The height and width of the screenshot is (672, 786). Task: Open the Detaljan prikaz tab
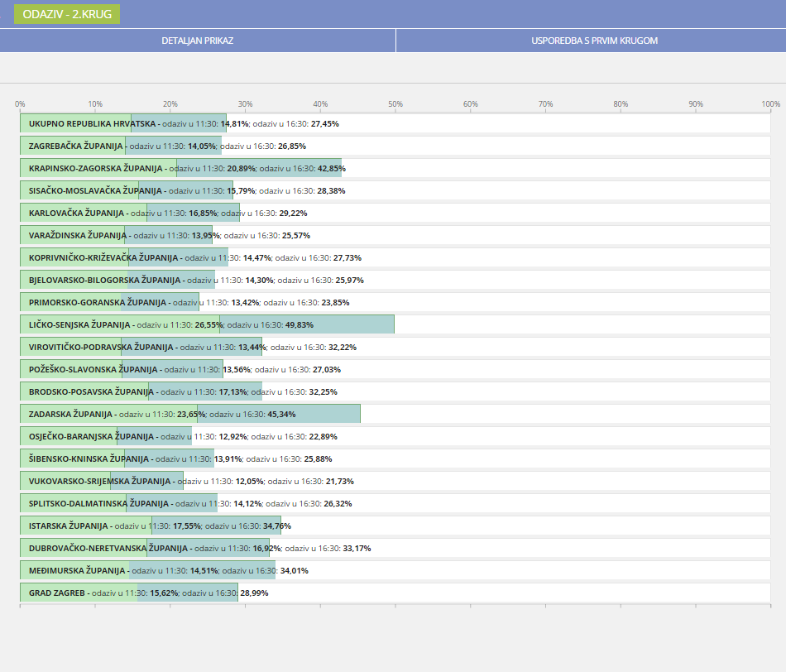click(197, 41)
